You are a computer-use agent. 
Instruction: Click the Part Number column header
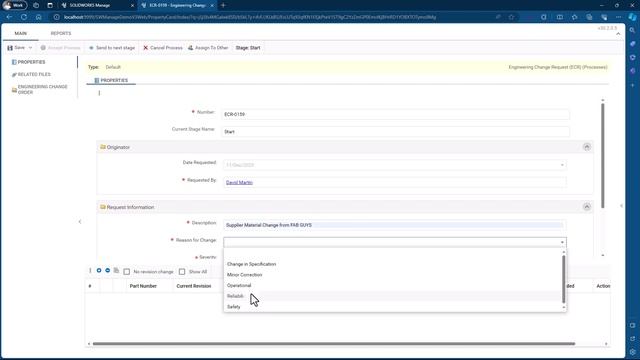(x=143, y=286)
